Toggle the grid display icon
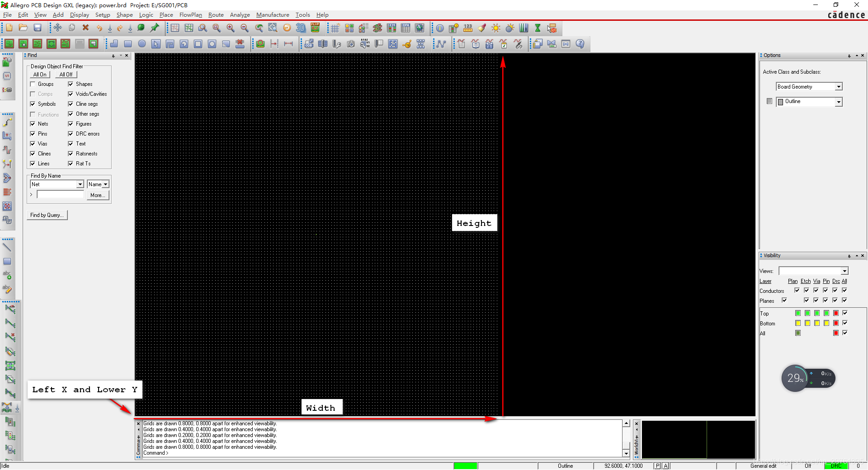This screenshot has width=868, height=470. [x=335, y=28]
